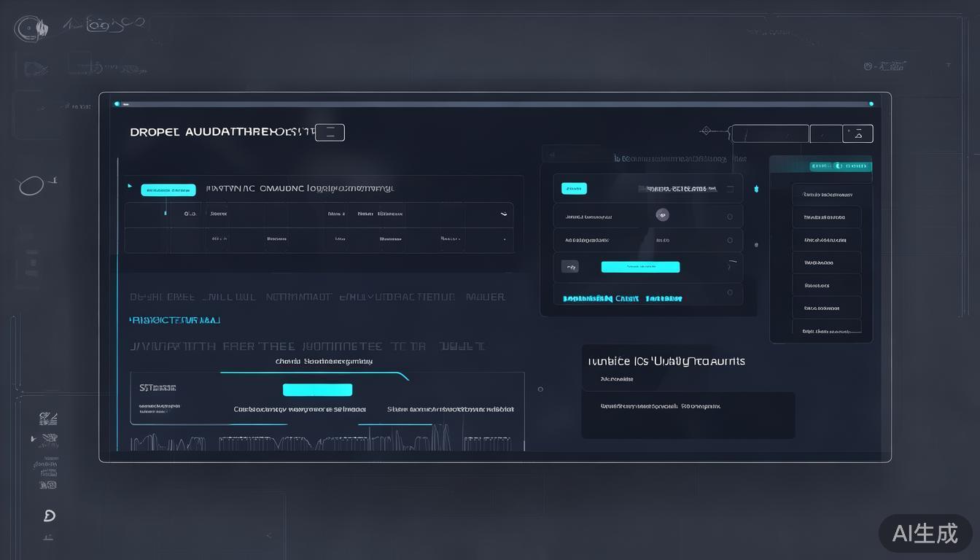Click the small cyan marker right of middle panel
980x560 pixels.
coord(756,189)
